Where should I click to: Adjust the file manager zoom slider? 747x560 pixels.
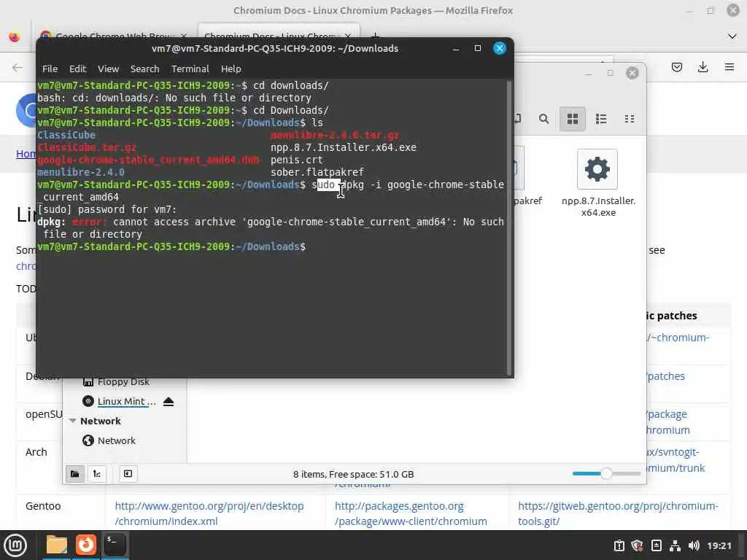click(606, 474)
